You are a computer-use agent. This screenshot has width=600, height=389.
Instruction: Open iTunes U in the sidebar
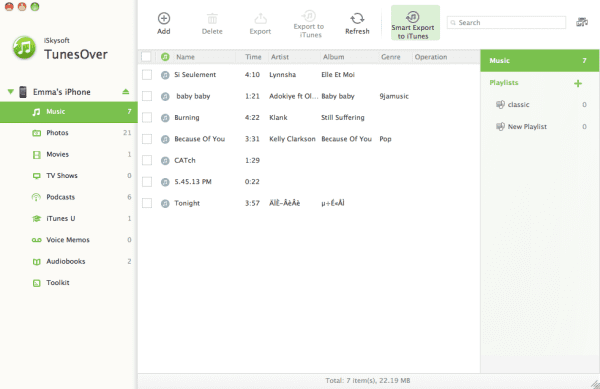click(68, 218)
